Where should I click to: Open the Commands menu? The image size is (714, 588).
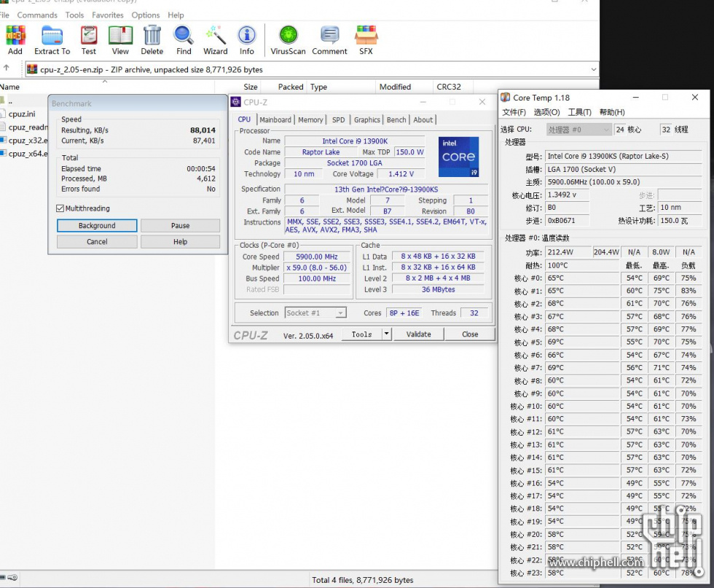click(37, 15)
